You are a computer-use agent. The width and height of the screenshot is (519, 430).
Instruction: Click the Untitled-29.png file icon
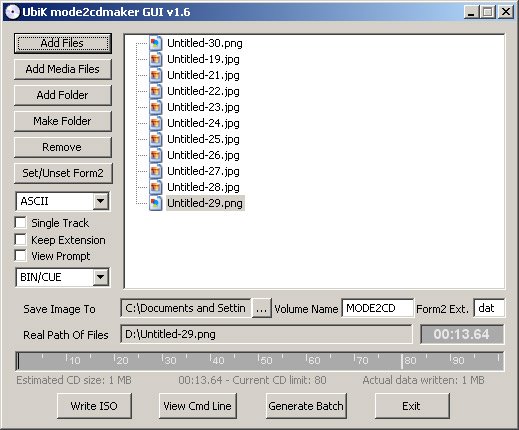click(155, 203)
